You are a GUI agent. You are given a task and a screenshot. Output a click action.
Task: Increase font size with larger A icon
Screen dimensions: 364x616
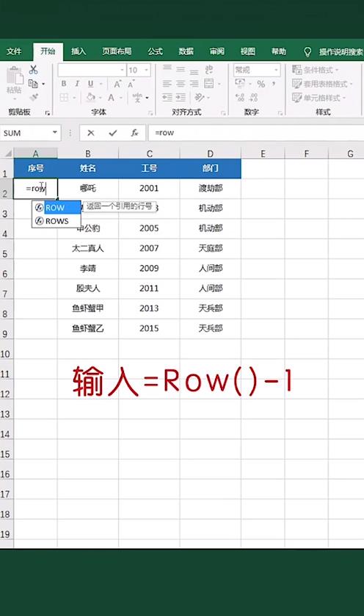pos(117,84)
